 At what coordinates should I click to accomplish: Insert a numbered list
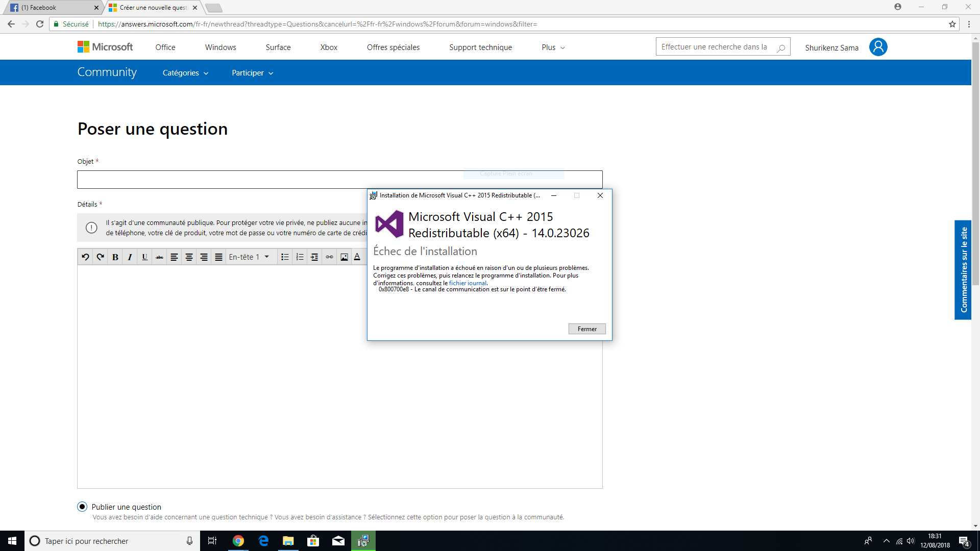point(300,257)
